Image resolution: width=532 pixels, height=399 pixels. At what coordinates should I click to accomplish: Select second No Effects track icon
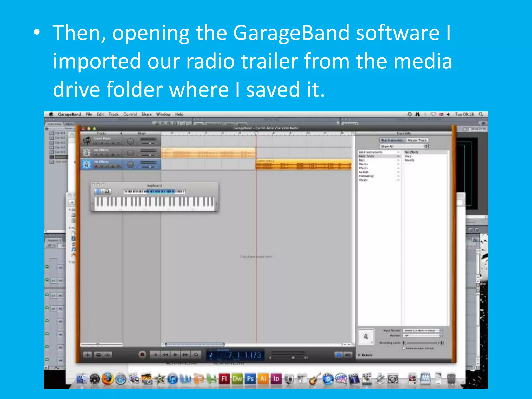[x=87, y=153]
